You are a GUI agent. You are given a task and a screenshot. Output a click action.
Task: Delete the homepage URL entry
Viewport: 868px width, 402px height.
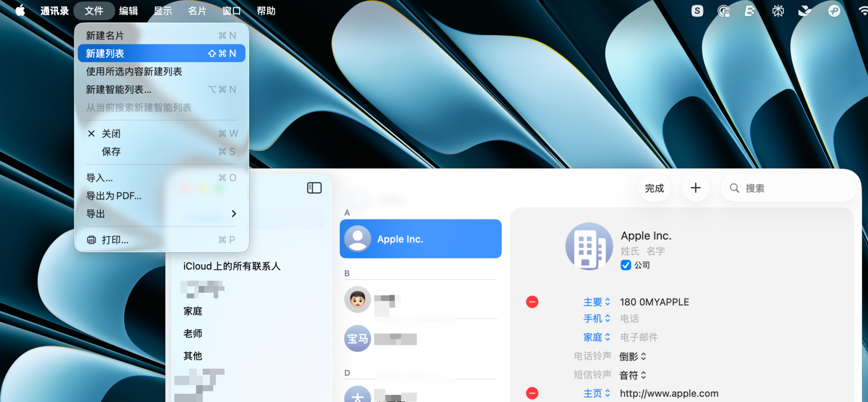coord(532,393)
